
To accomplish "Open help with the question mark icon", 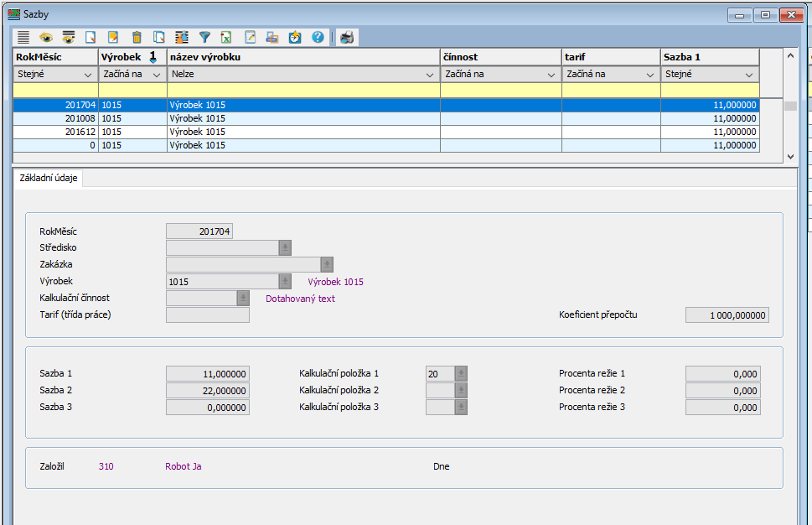I will 318,37.
